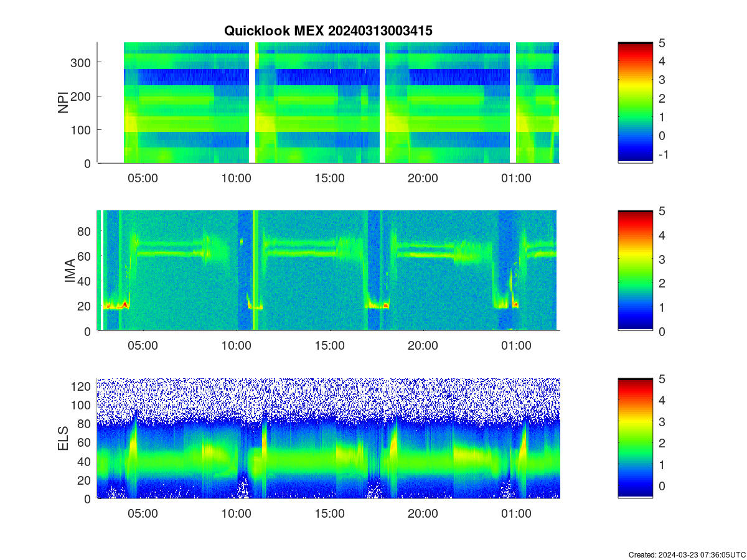Click the 120 tick on ELS y-axis
Image resolution: width=747 pixels, height=560 pixels.
[80, 386]
